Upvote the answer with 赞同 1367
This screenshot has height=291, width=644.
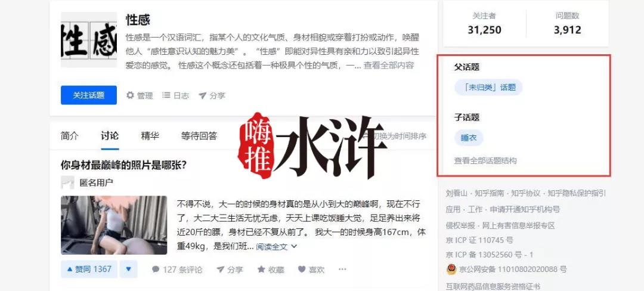pos(89,270)
